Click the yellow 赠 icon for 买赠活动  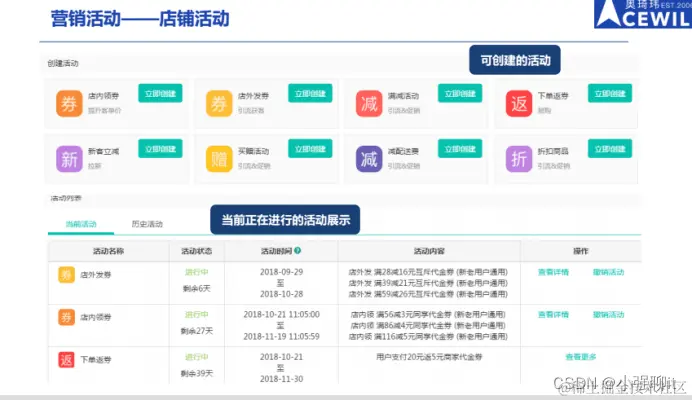point(219,159)
